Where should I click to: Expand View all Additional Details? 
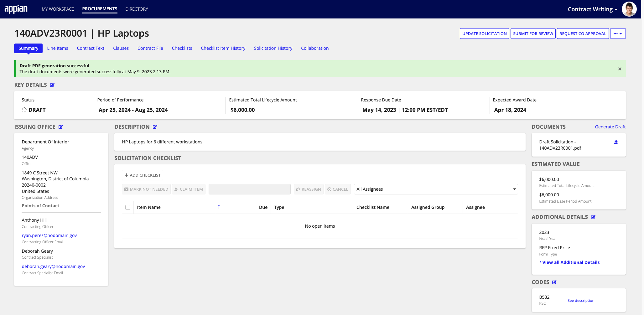569,262
